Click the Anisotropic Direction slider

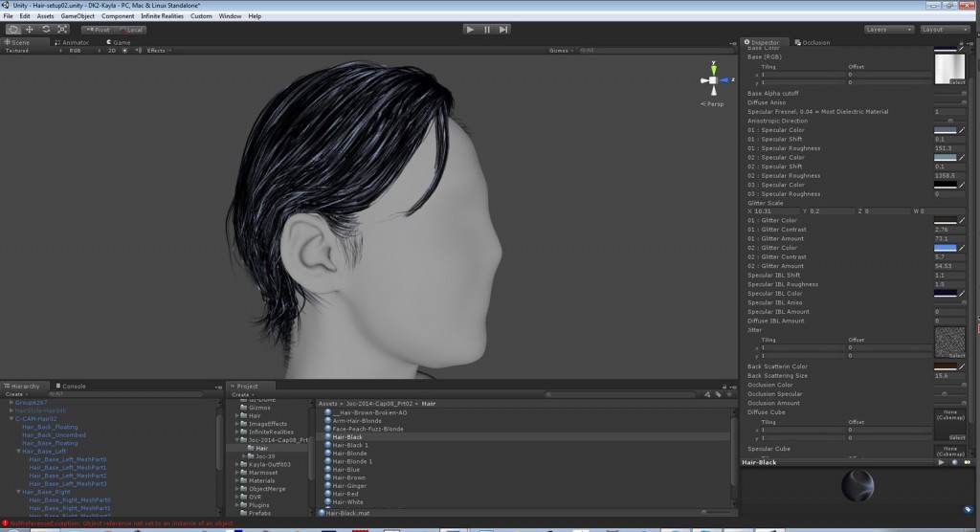949,122
